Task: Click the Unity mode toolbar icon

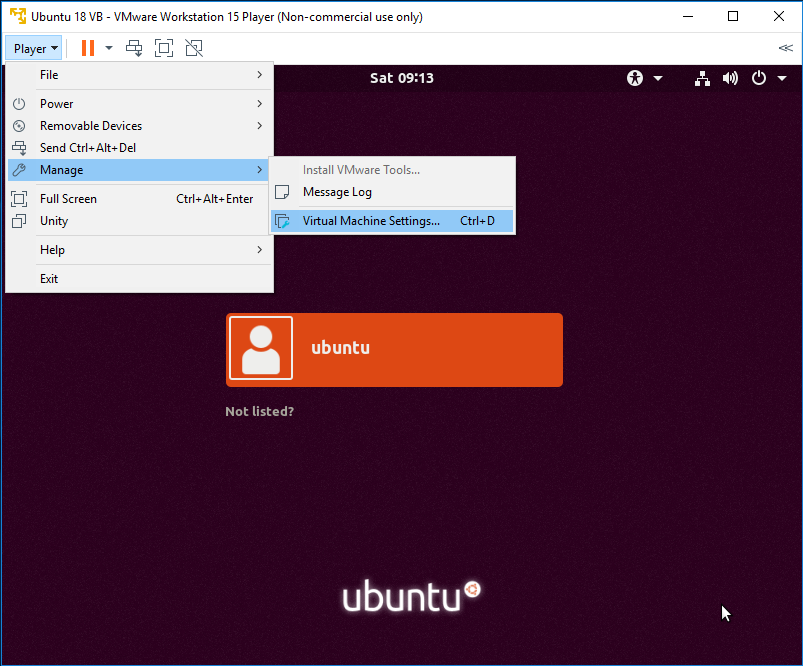Action: (x=194, y=48)
